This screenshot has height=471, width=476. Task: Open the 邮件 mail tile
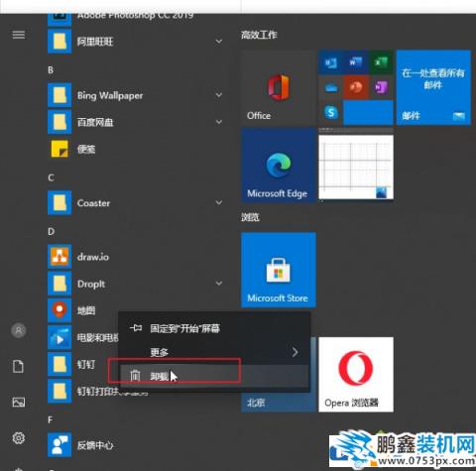[433, 88]
